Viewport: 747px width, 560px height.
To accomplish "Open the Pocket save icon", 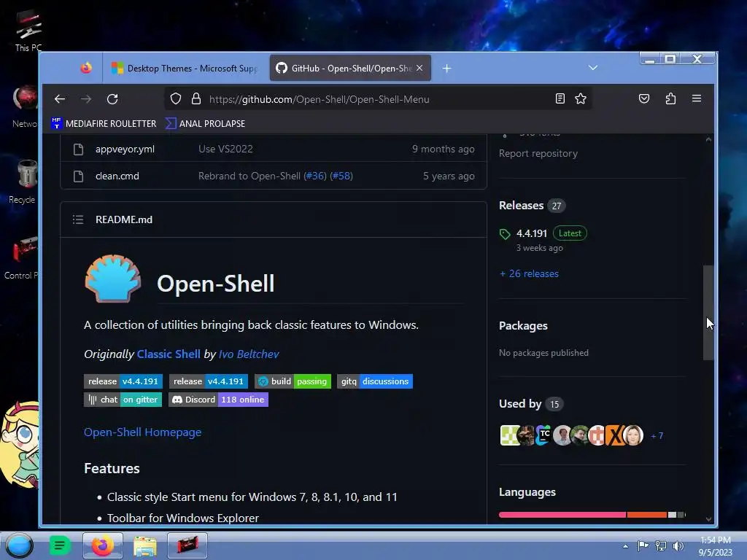I will click(643, 98).
